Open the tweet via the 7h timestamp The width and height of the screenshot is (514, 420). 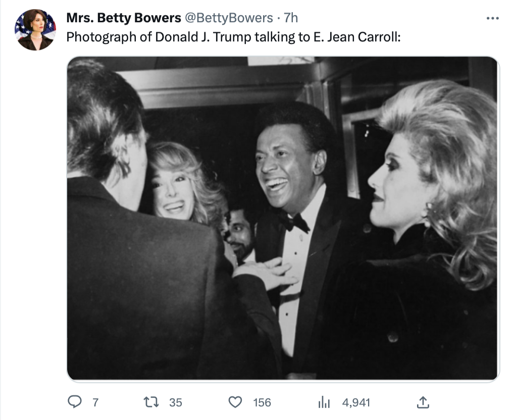point(291,18)
